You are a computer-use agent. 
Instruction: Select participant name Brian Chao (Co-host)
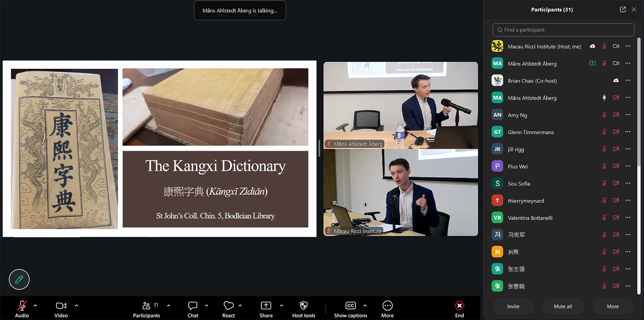(532, 81)
